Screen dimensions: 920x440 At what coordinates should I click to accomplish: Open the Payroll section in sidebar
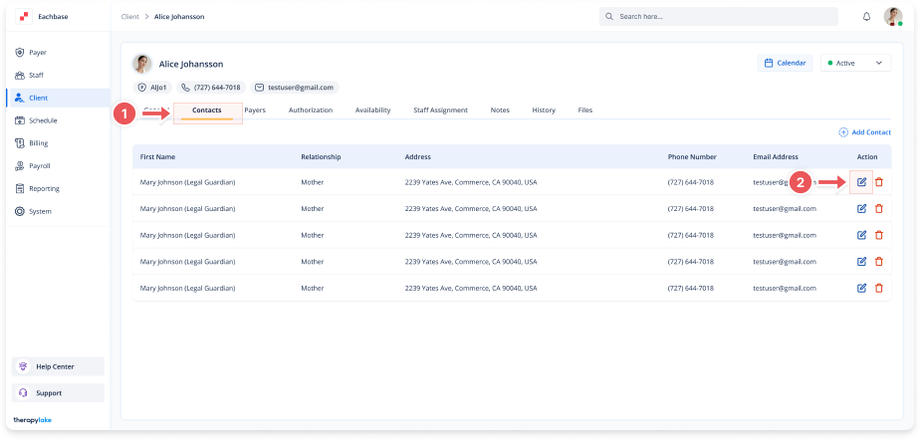pyautogui.click(x=39, y=166)
